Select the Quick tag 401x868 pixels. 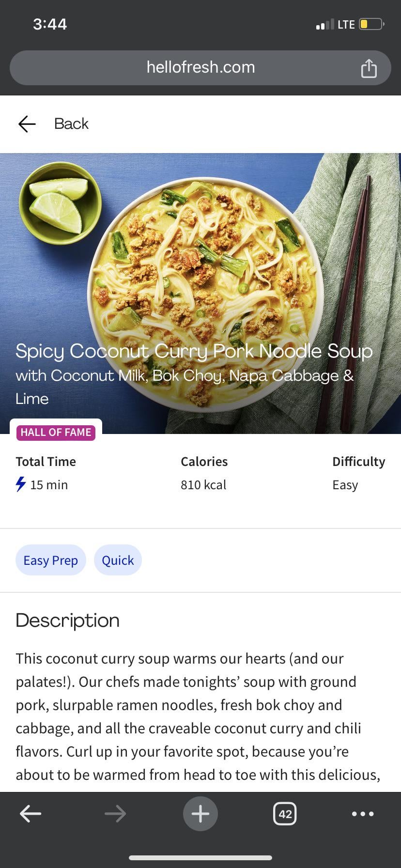click(118, 560)
